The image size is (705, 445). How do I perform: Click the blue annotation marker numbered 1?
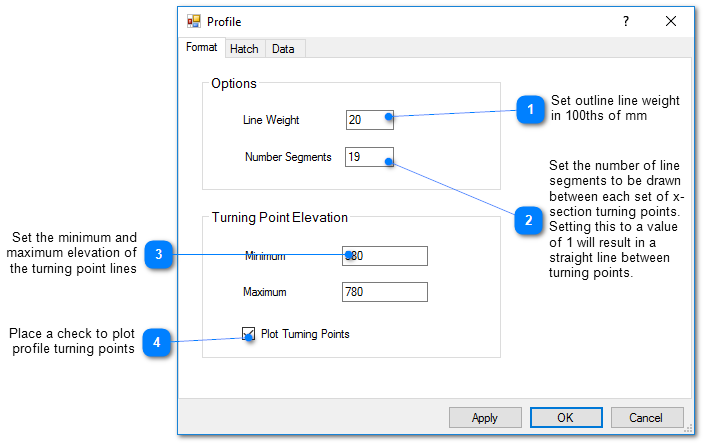pyautogui.click(x=530, y=109)
